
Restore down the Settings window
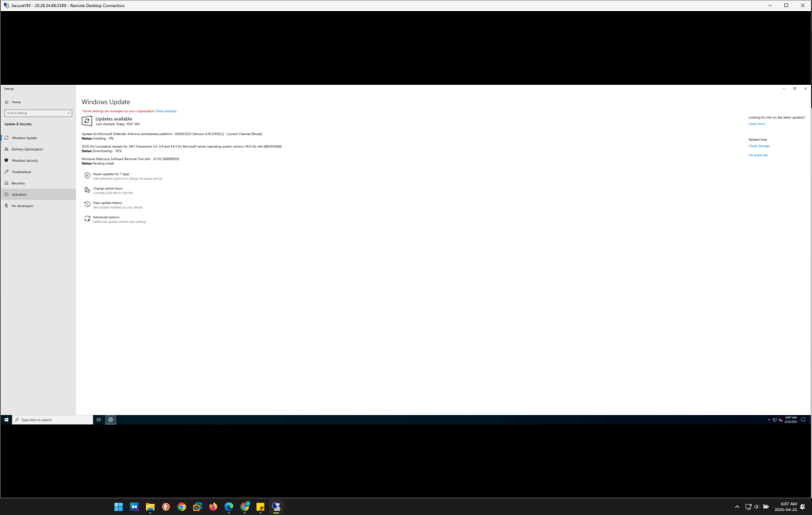click(795, 89)
